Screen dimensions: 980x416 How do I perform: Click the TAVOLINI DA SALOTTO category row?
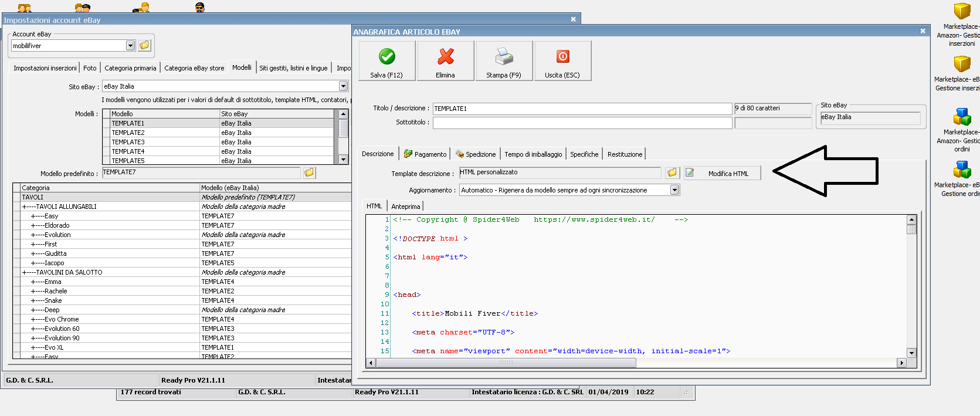tap(69, 272)
